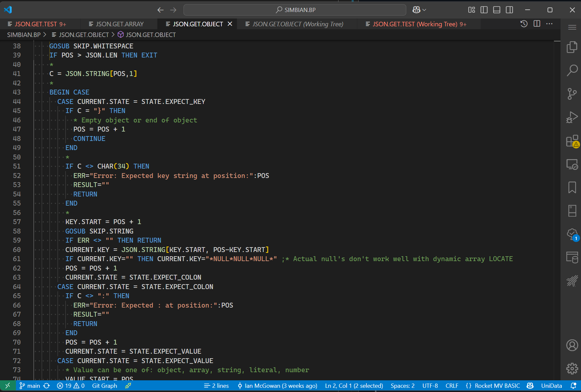This screenshot has width=581, height=392.
Task: Open Remote Explorer icon in activity bar
Action: pos(572,164)
